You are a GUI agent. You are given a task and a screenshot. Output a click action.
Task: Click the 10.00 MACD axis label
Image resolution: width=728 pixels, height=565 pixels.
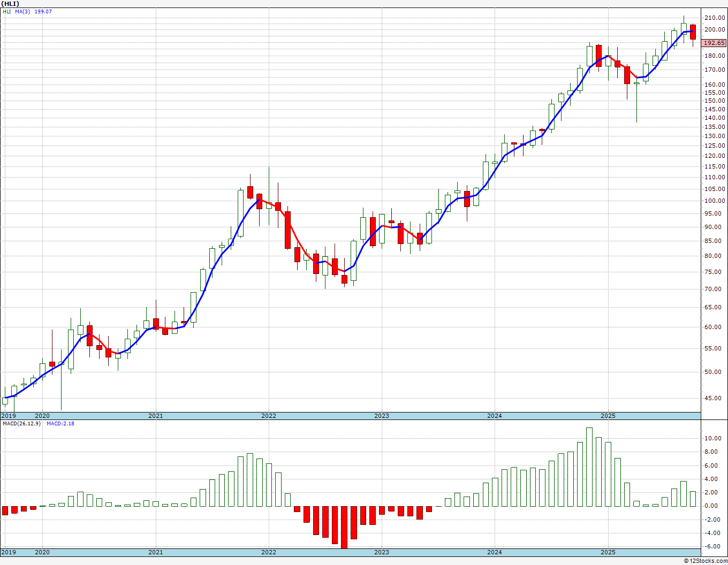[714, 439]
